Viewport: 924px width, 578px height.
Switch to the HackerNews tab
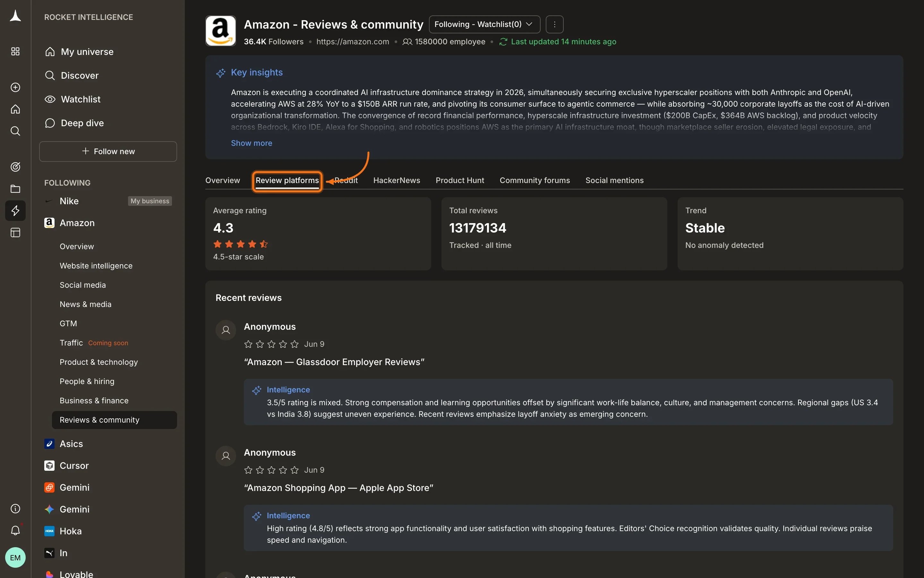[396, 180]
